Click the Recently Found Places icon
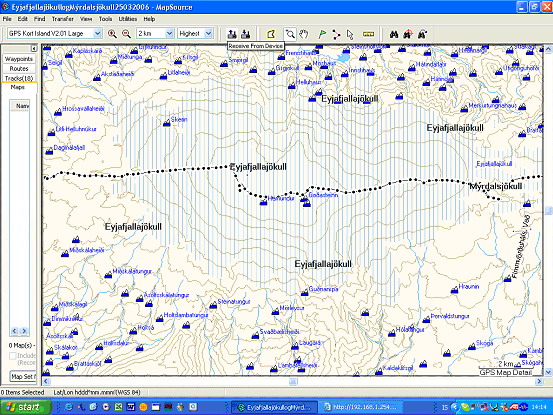Image resolution: width=553 pixels, height=415 pixels. (423, 34)
